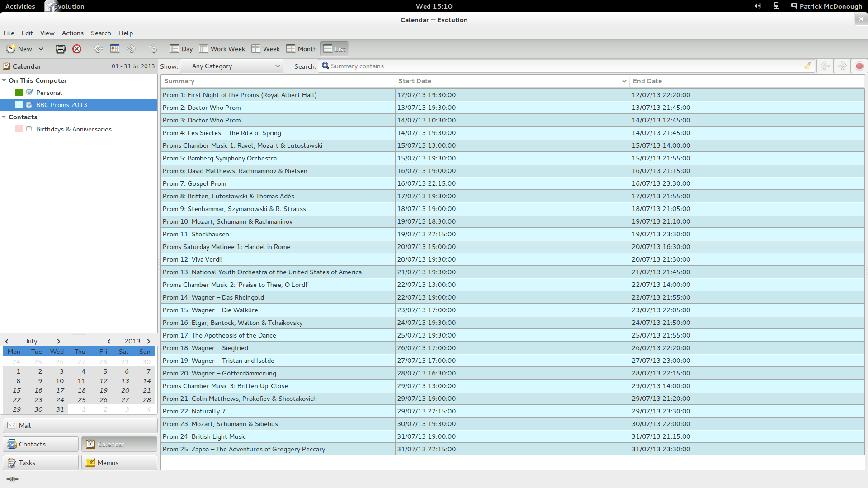
Task: Collapse the On This Computer group
Action: [x=4, y=80]
